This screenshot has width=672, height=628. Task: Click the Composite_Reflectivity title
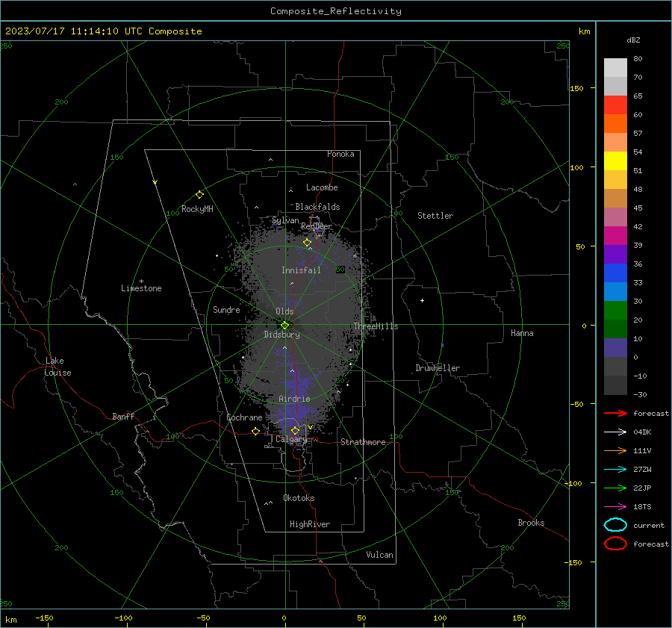pos(335,11)
